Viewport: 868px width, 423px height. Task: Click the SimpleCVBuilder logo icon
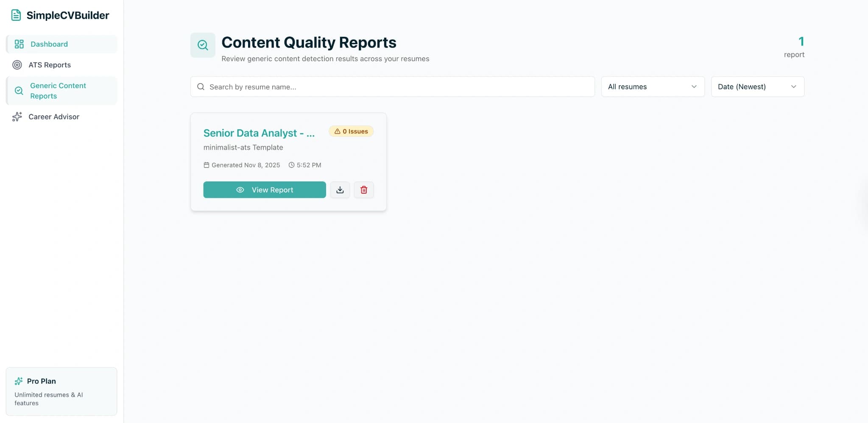pyautogui.click(x=16, y=15)
